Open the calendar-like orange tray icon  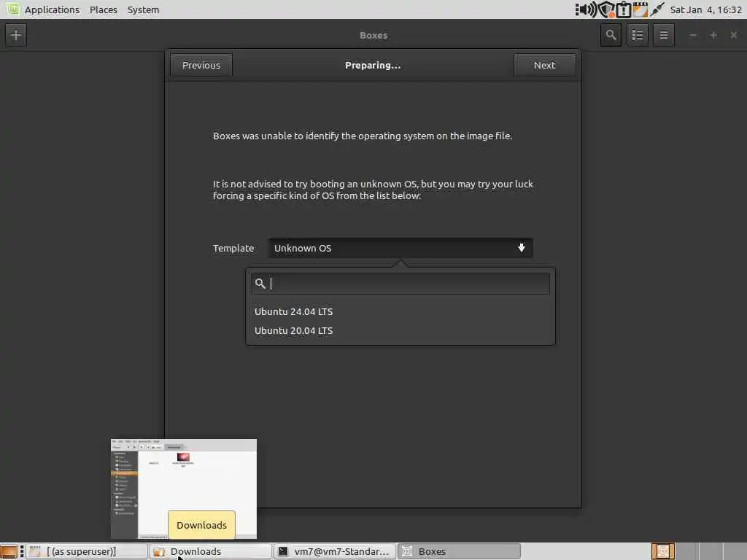tap(640, 9)
